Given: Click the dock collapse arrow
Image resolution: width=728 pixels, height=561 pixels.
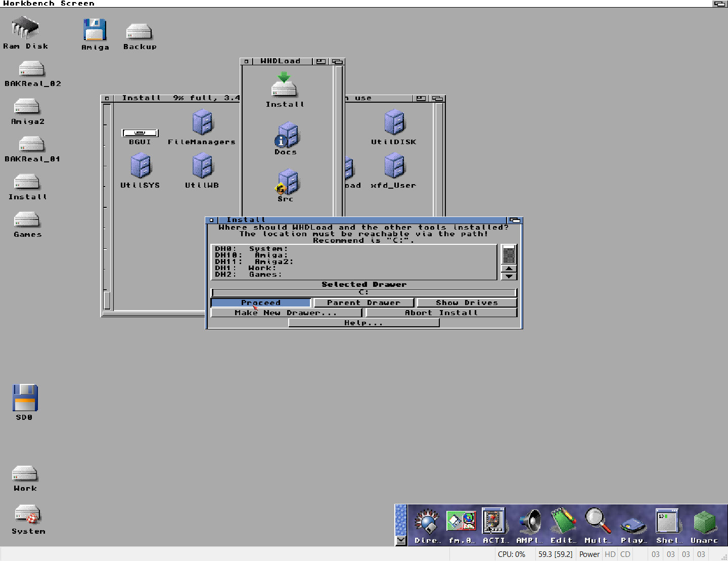Looking at the screenshot, I should coord(401,540).
